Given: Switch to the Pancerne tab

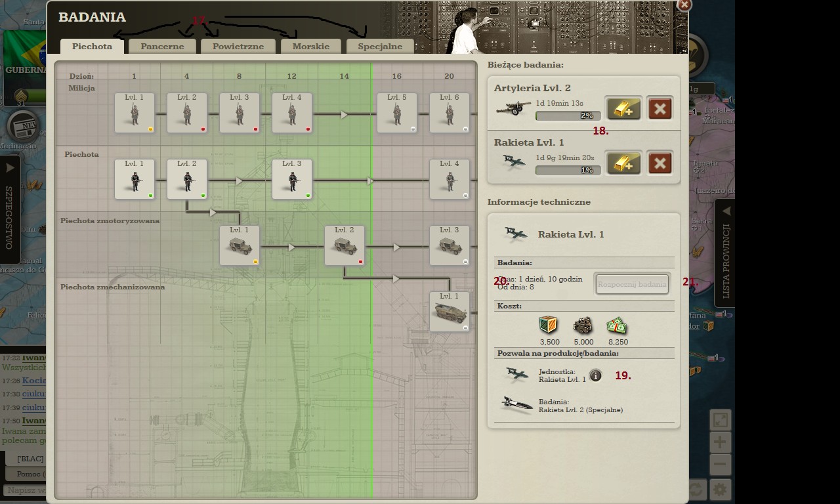Looking at the screenshot, I should pos(162,46).
